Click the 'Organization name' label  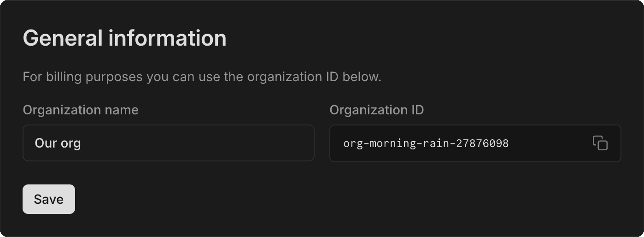pos(80,110)
